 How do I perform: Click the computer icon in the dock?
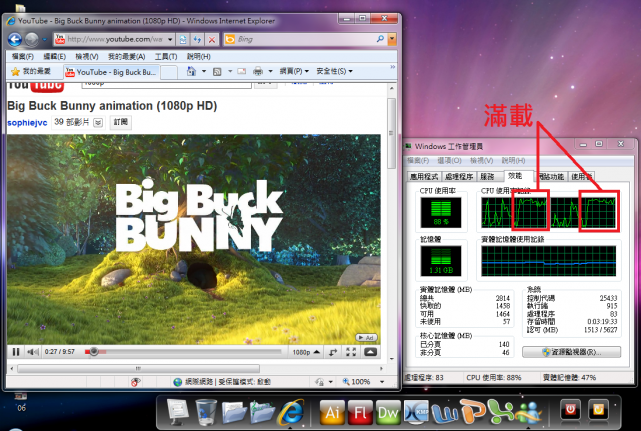[177, 413]
